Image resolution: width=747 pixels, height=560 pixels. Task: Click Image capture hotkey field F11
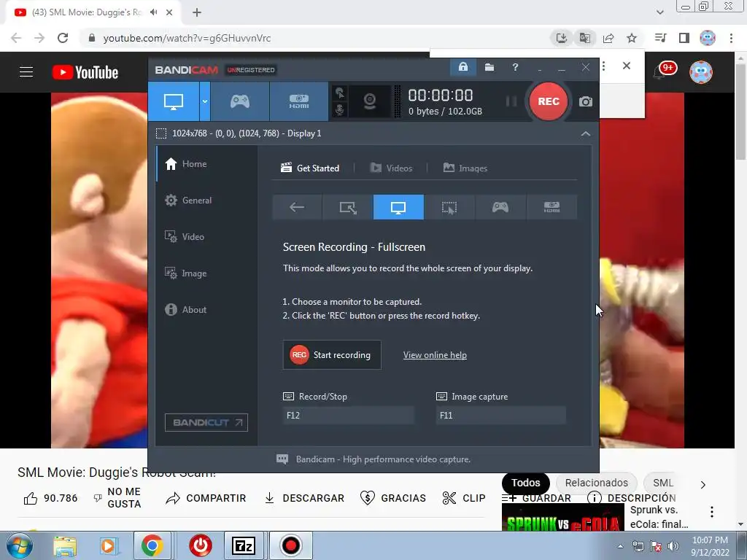click(x=500, y=415)
